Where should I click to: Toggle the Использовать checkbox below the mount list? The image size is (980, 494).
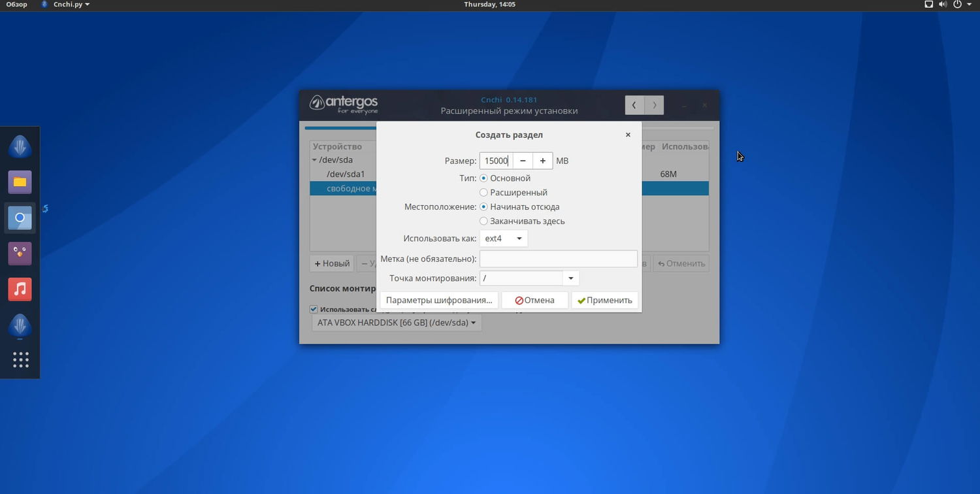pos(314,309)
